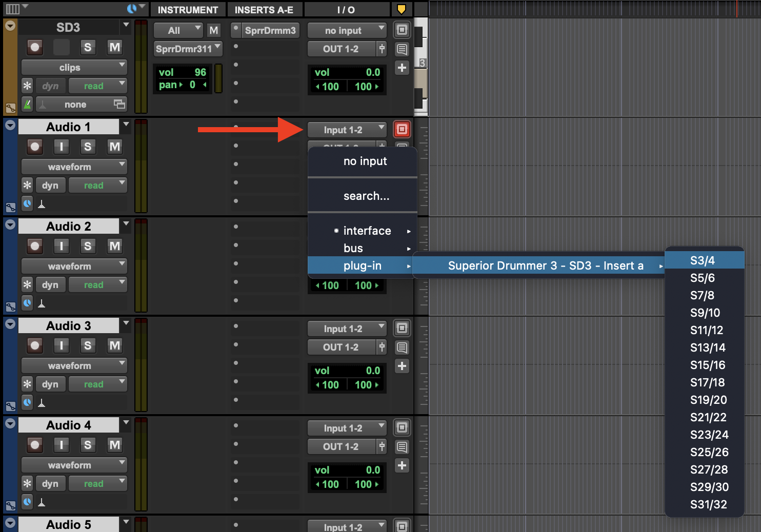Record-enable the SD3 instrument track

click(x=35, y=48)
